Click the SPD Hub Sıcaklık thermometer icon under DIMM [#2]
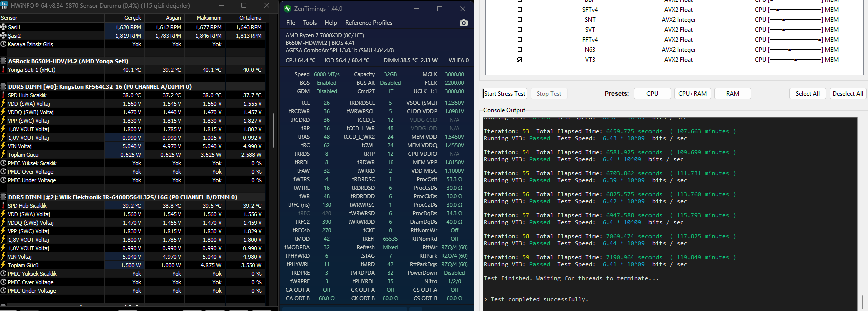The height and width of the screenshot is (311, 868). [x=4, y=206]
